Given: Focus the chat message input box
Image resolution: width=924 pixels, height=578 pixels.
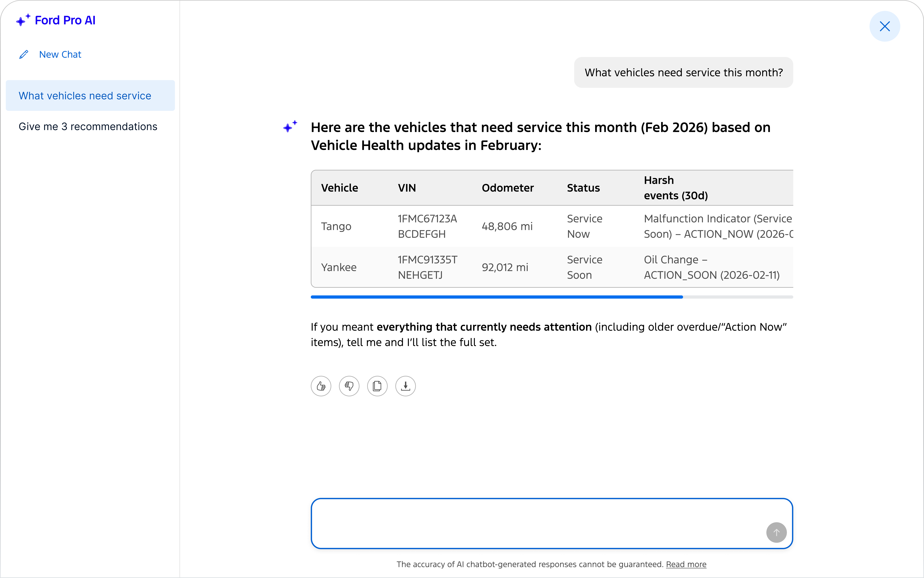Looking at the screenshot, I should [x=552, y=523].
